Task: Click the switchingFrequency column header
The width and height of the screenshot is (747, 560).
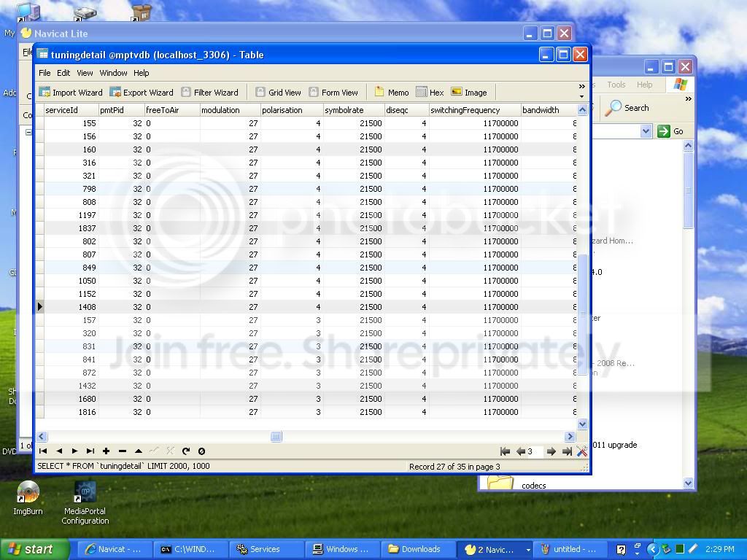Action: click(x=475, y=110)
